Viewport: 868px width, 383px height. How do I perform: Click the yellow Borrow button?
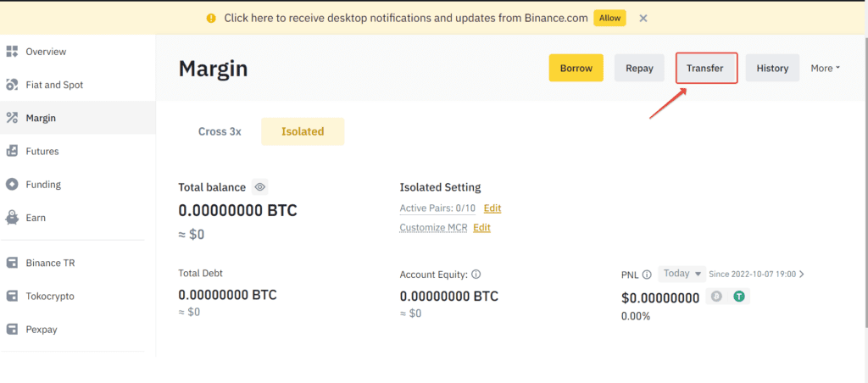[x=576, y=68]
